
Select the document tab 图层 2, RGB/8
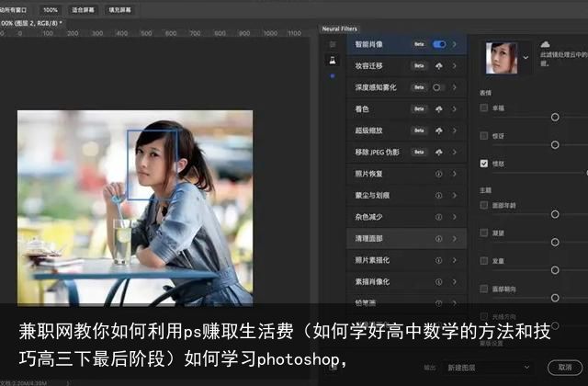coord(31,23)
